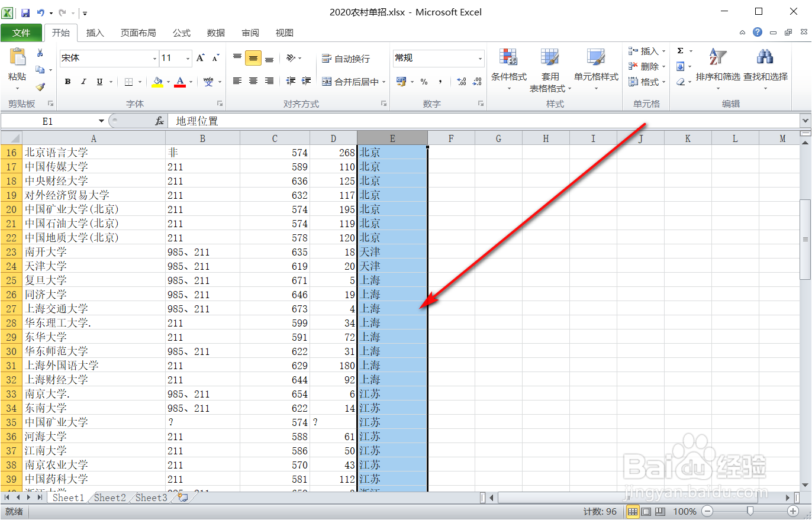This screenshot has width=812, height=520.
Task: Click the Cut scissors icon
Action: tap(40, 53)
